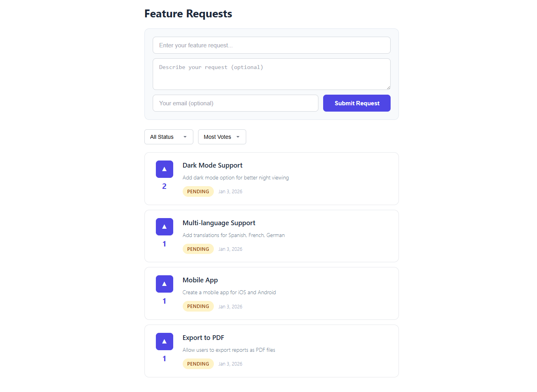Upvote the Dark Mode Support request

point(164,169)
